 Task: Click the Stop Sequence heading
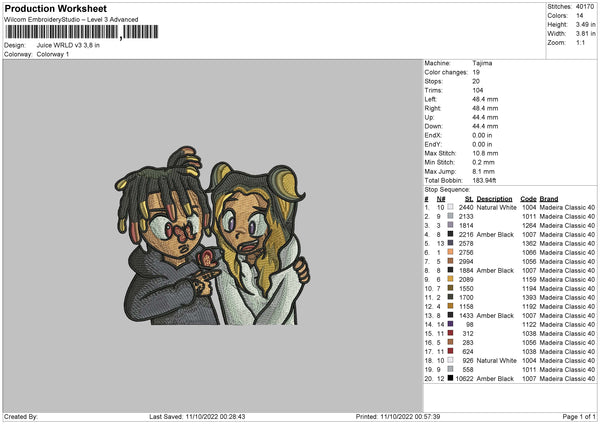(447, 189)
